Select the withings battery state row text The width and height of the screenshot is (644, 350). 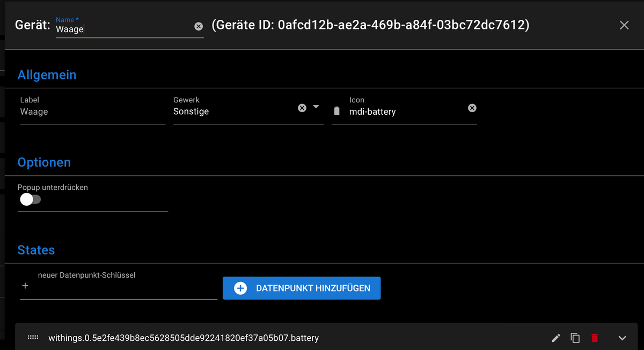(x=184, y=338)
